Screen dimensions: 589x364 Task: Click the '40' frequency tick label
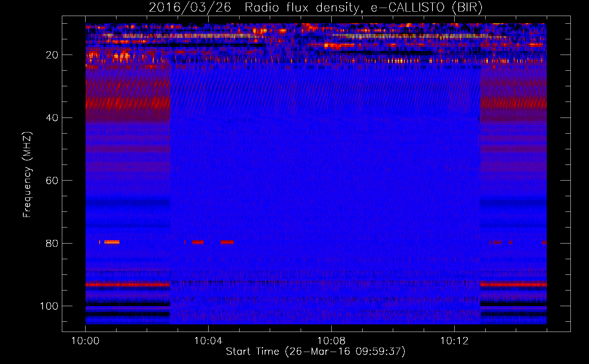52,118
